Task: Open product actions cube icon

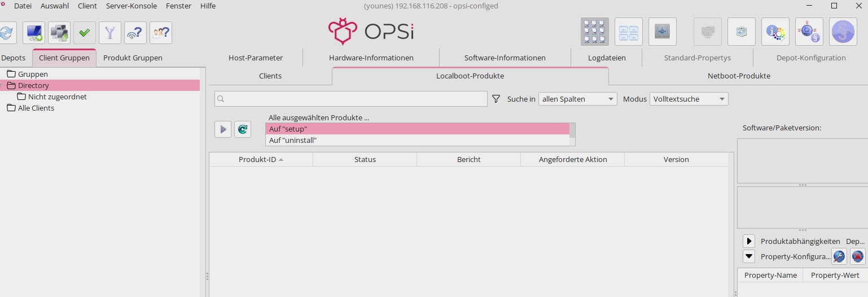Action: coord(742,32)
